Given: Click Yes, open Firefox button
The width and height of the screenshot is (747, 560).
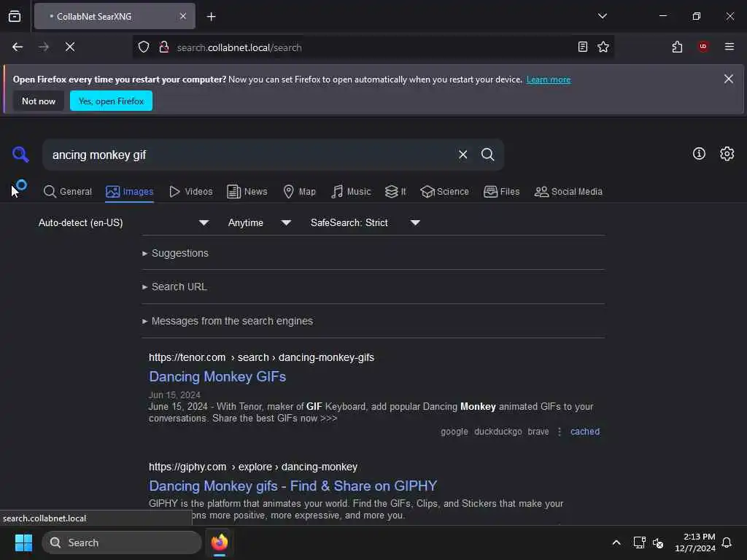Looking at the screenshot, I should 111,101.
